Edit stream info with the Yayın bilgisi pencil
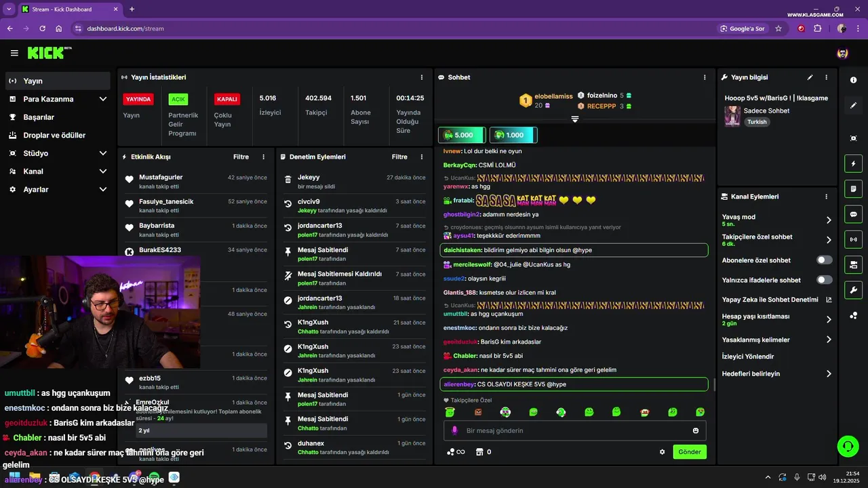 pos(810,77)
